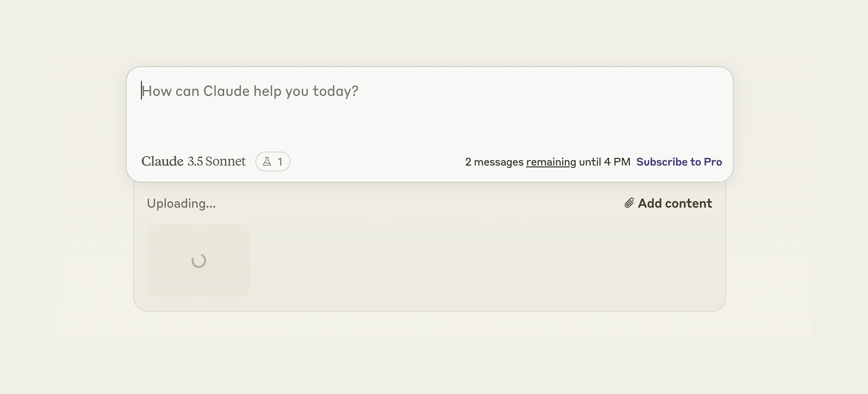Open the Claude 3.5 Sonnet model selector

point(193,161)
